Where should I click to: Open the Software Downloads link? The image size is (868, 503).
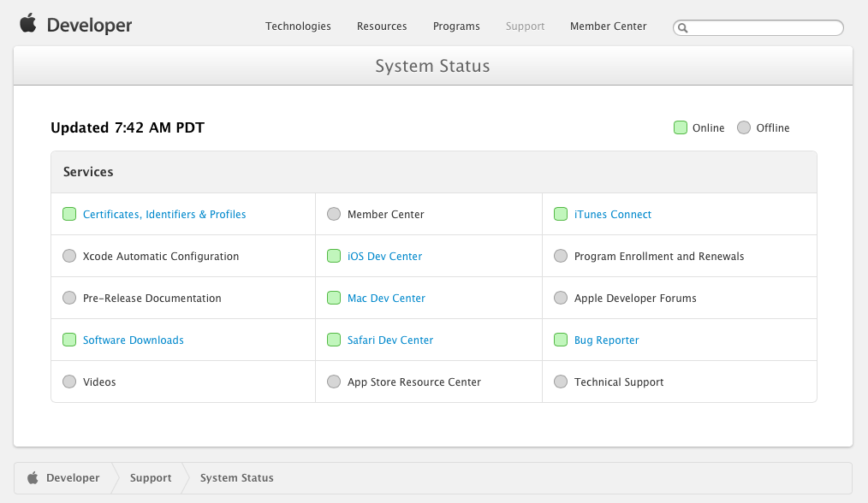(x=134, y=340)
